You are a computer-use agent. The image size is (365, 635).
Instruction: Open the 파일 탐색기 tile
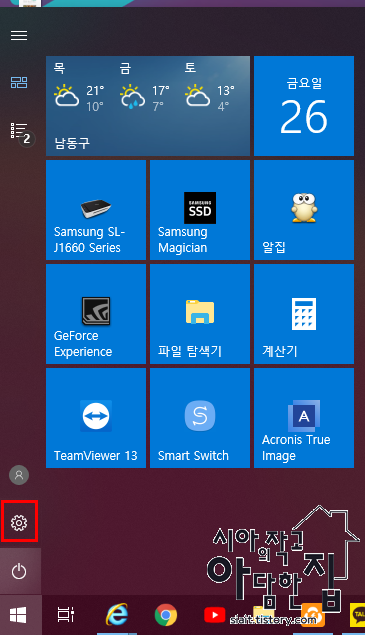pos(200,314)
